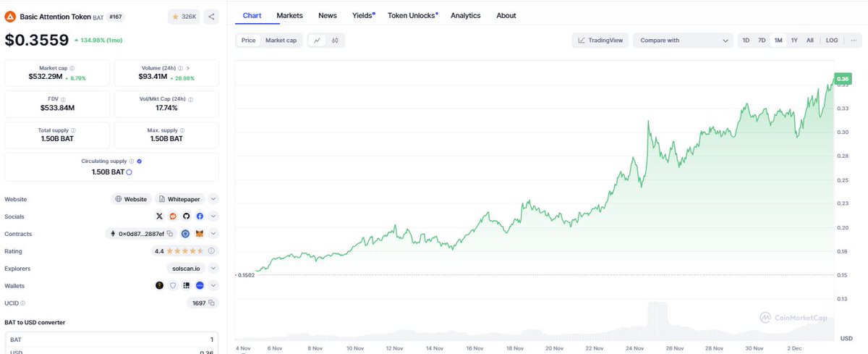Expand the Wallets row chevron
868x354 pixels.
point(213,286)
